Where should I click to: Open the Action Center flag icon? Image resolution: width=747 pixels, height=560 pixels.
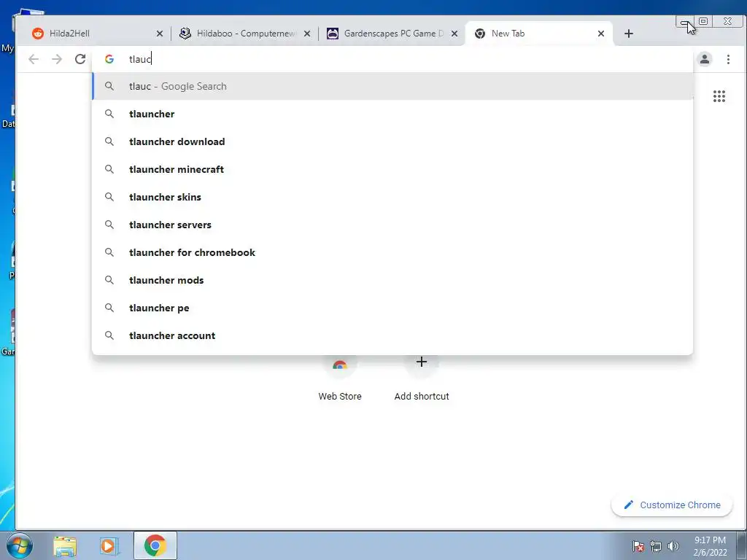[x=638, y=546]
